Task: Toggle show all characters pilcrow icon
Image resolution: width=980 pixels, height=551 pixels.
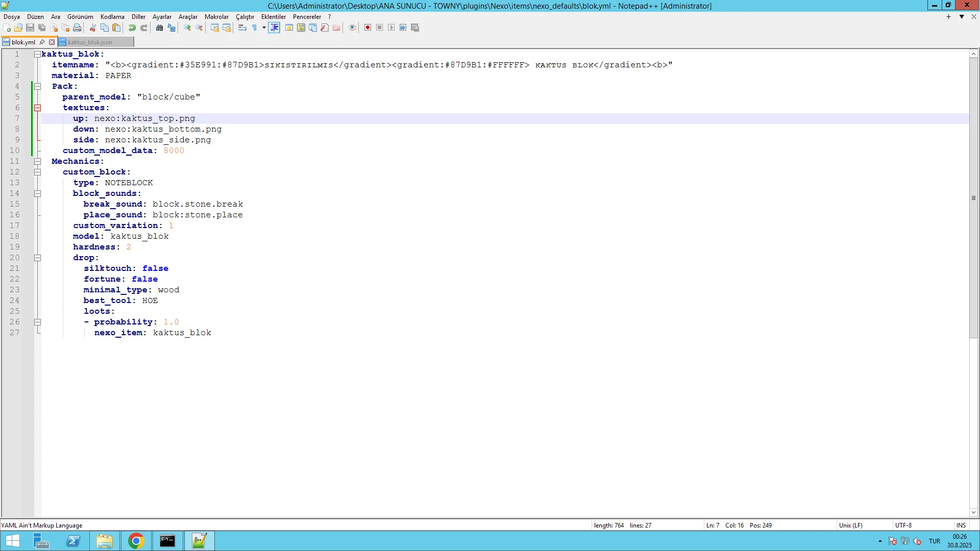Action: coord(254,28)
